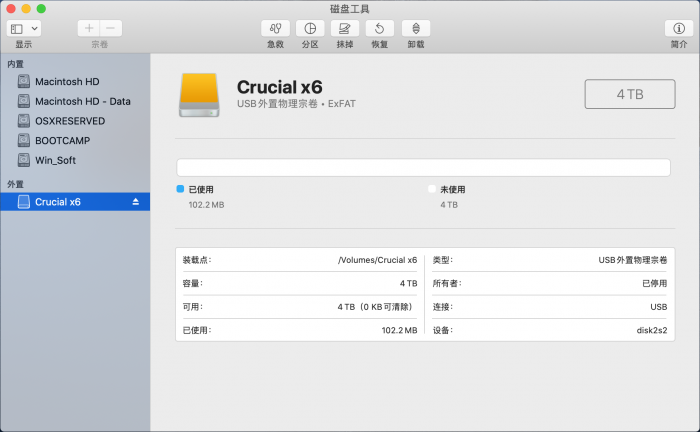This screenshot has height=432, width=700.
Task: Select the 抹掉 (Erase) toolbar icon
Action: pos(344,29)
